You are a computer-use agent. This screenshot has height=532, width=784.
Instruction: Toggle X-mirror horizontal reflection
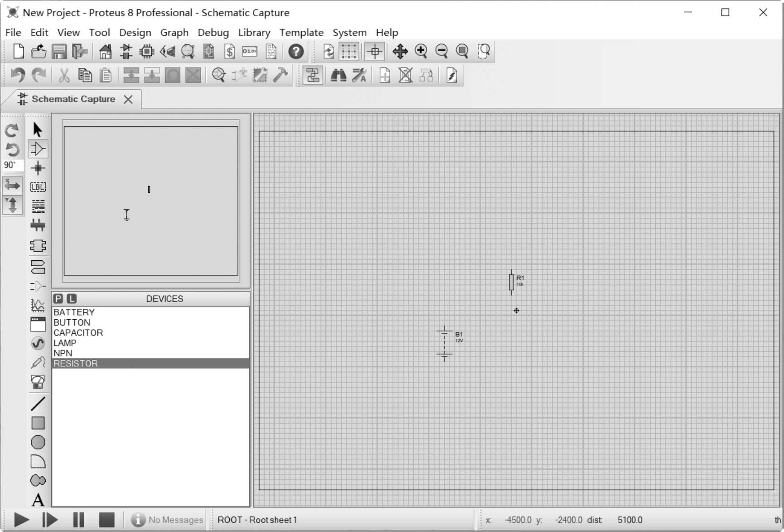pos(12,185)
